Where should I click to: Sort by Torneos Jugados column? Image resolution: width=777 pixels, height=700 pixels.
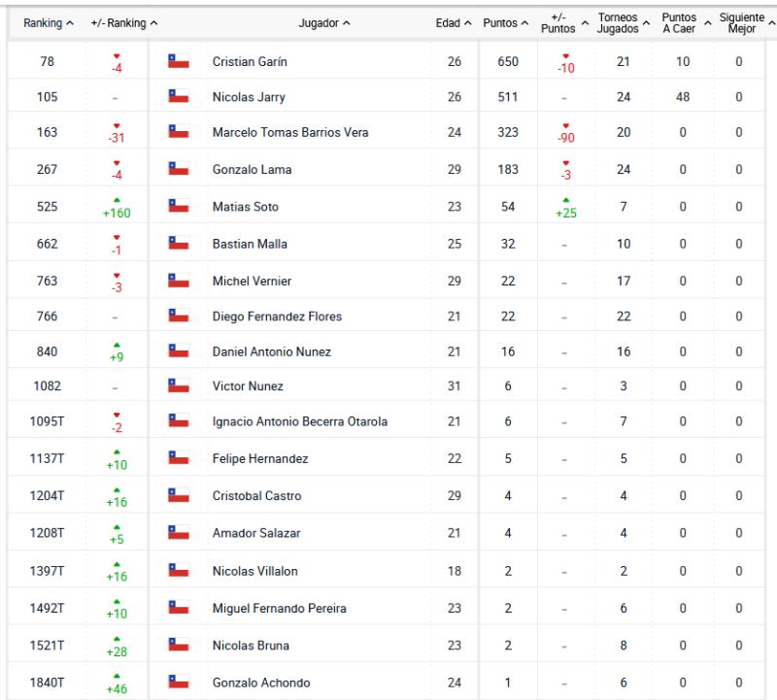[x=624, y=22]
